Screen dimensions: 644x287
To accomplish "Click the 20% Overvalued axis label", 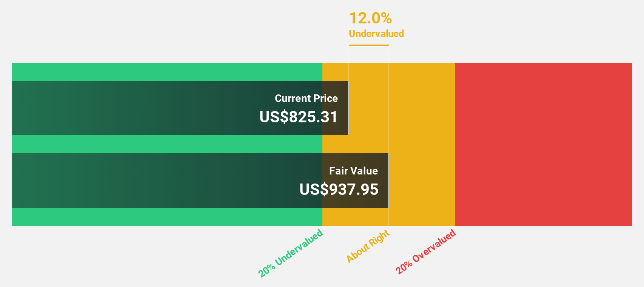I will [425, 252].
